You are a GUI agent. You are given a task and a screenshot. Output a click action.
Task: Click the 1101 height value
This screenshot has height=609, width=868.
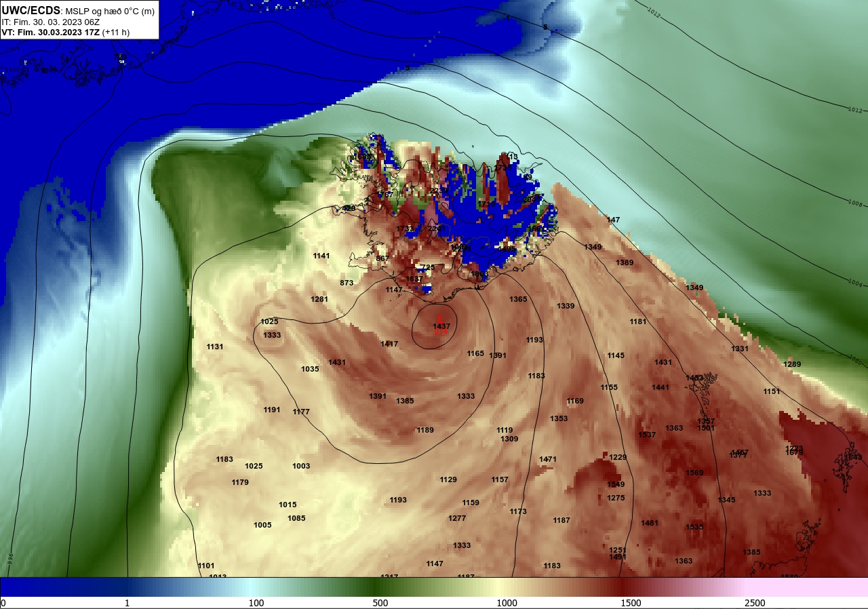coord(206,566)
